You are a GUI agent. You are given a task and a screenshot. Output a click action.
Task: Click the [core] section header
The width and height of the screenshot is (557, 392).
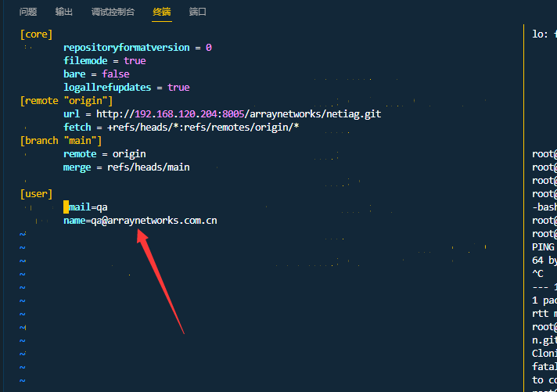click(x=36, y=34)
